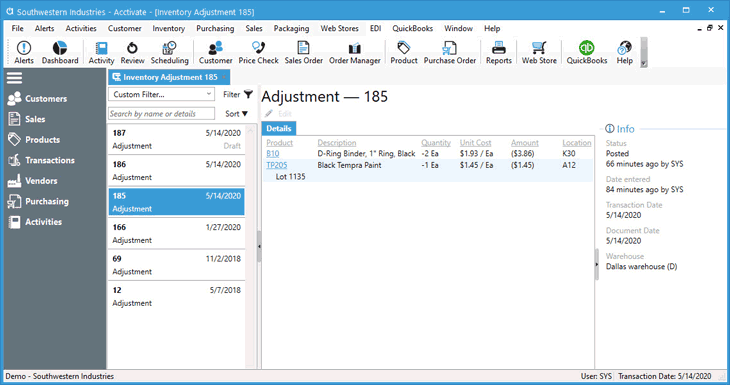The height and width of the screenshot is (385, 730).
Task: Open the Product tag icon
Action: pyautogui.click(x=404, y=52)
